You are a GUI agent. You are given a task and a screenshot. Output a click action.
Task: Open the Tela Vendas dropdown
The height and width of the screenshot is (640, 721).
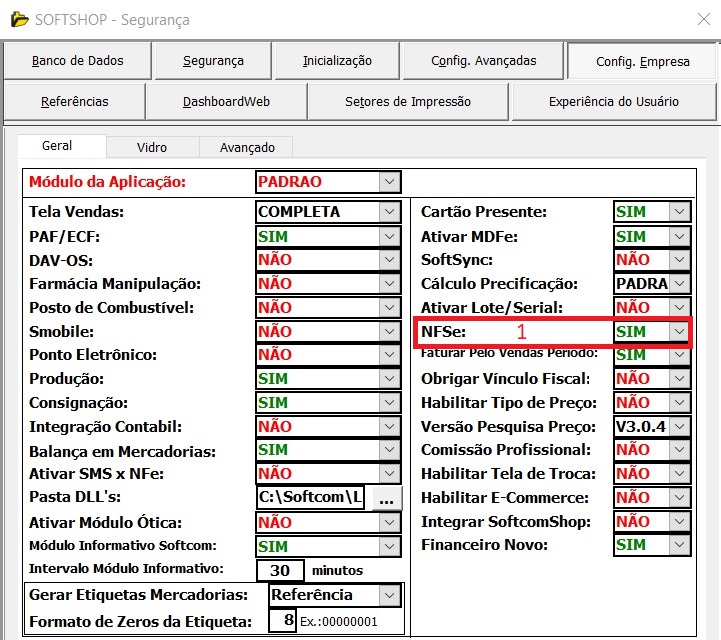click(x=389, y=212)
